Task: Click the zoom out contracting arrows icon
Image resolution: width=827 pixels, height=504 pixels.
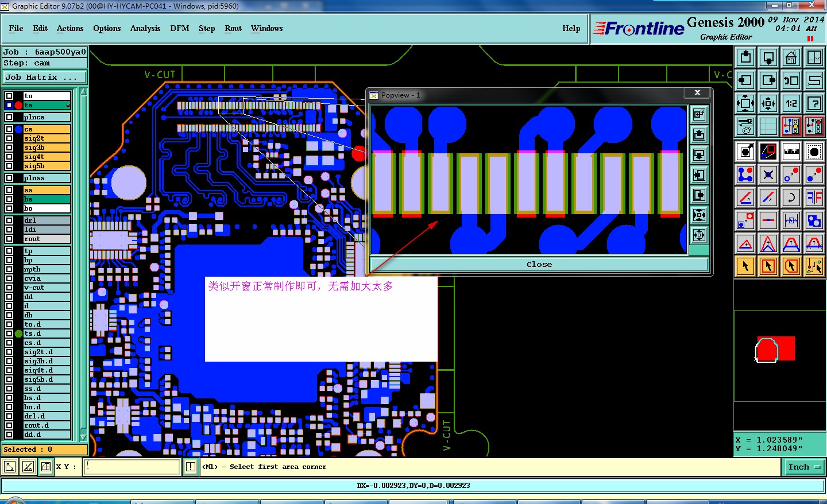Action: pyautogui.click(x=768, y=103)
